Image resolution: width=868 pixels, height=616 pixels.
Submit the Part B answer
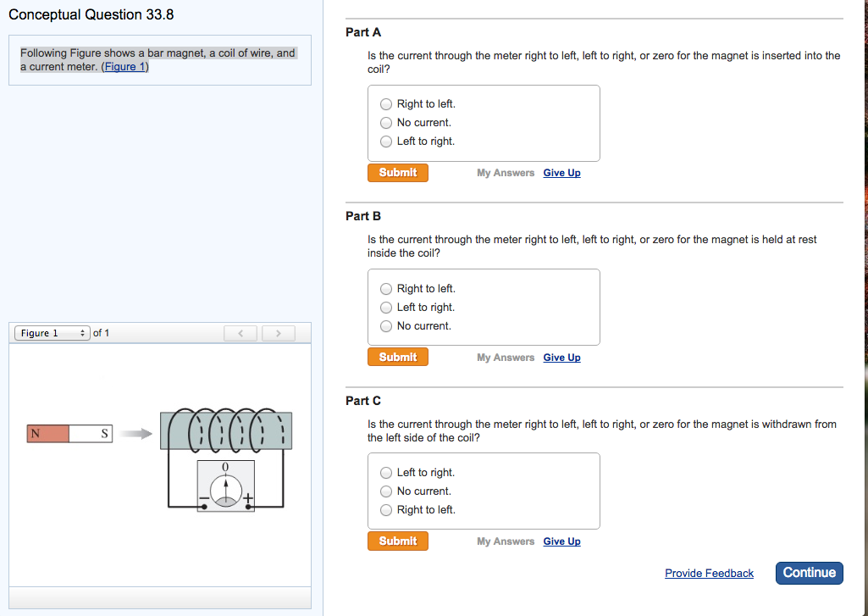pos(398,358)
